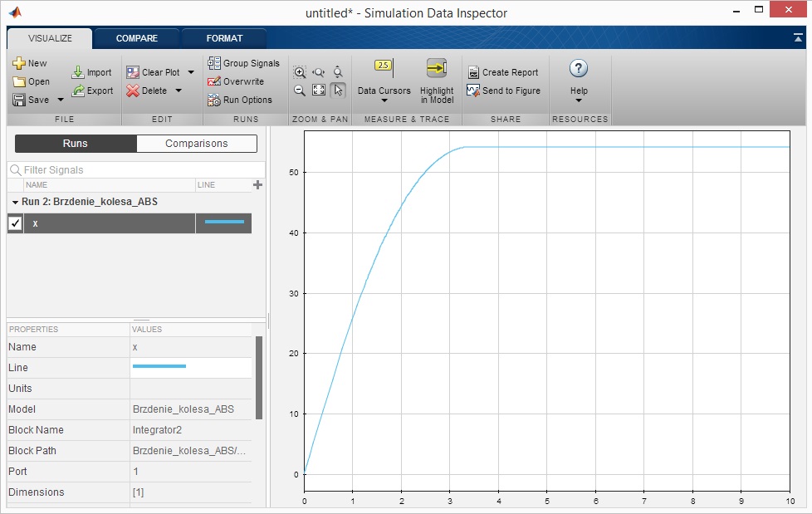This screenshot has width=812, height=514.
Task: Click the x signal line color swatch
Action: coord(224,223)
